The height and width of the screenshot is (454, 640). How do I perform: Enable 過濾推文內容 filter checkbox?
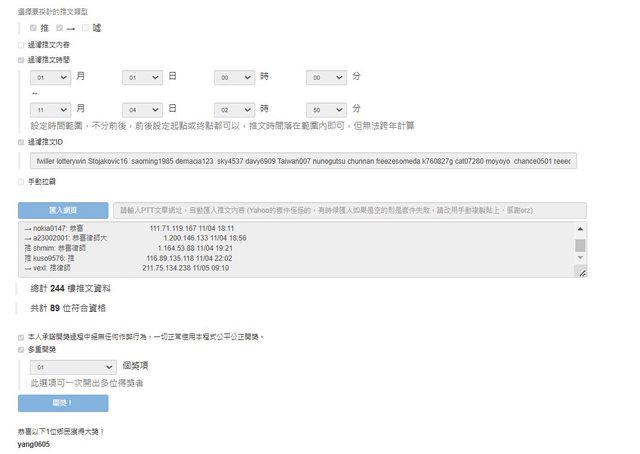pyautogui.click(x=21, y=45)
